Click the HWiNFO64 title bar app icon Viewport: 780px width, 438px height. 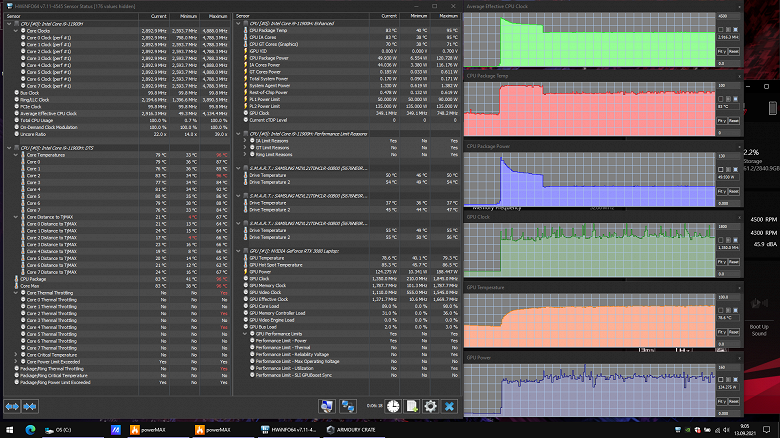click(10, 6)
